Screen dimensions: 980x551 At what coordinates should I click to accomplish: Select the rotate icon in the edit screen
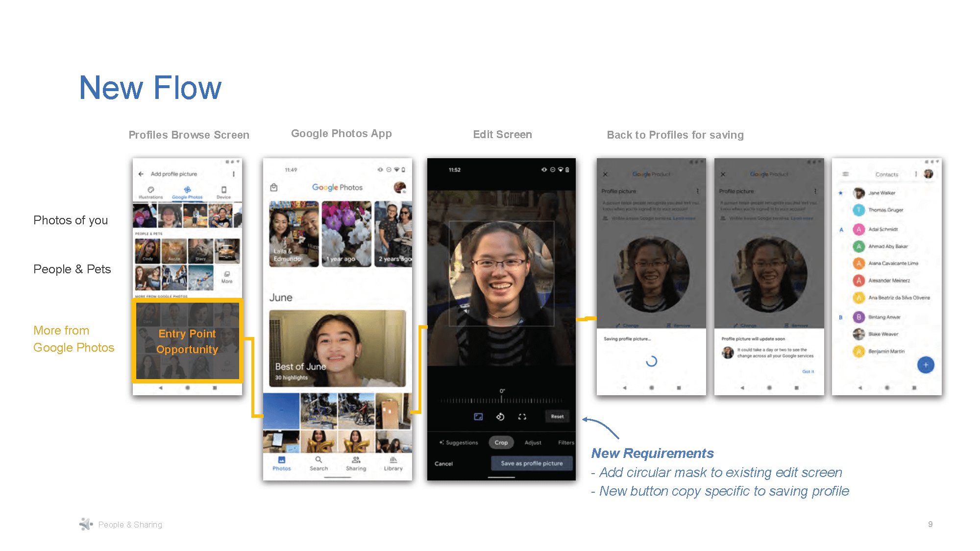click(x=500, y=416)
